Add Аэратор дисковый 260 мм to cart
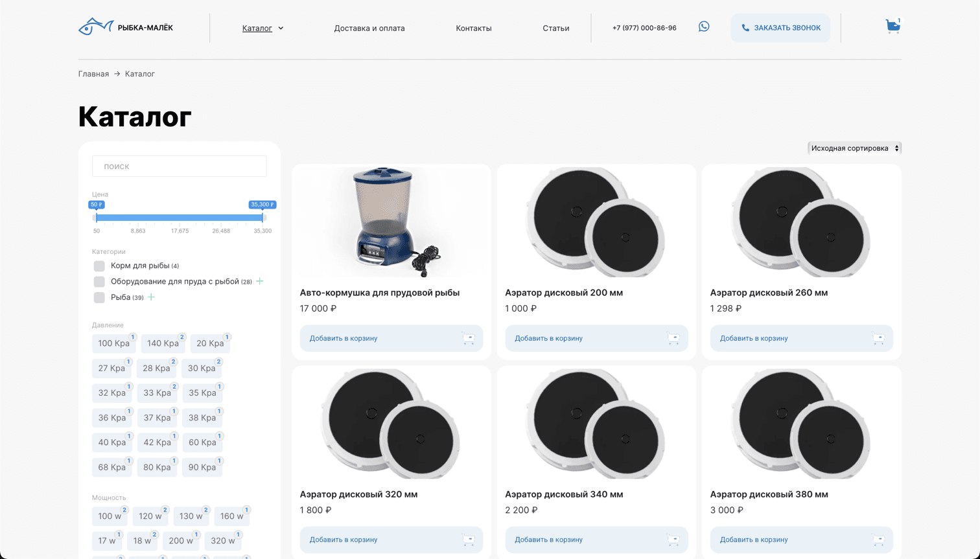Image resolution: width=980 pixels, height=559 pixels. pyautogui.click(x=802, y=338)
